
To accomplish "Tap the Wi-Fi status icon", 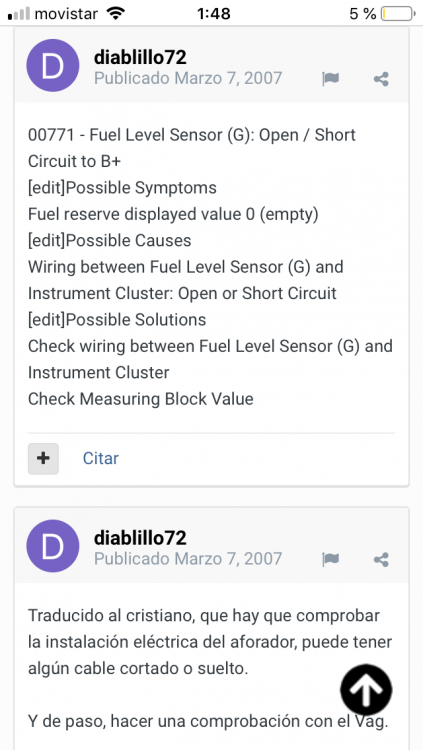I will pos(115,13).
